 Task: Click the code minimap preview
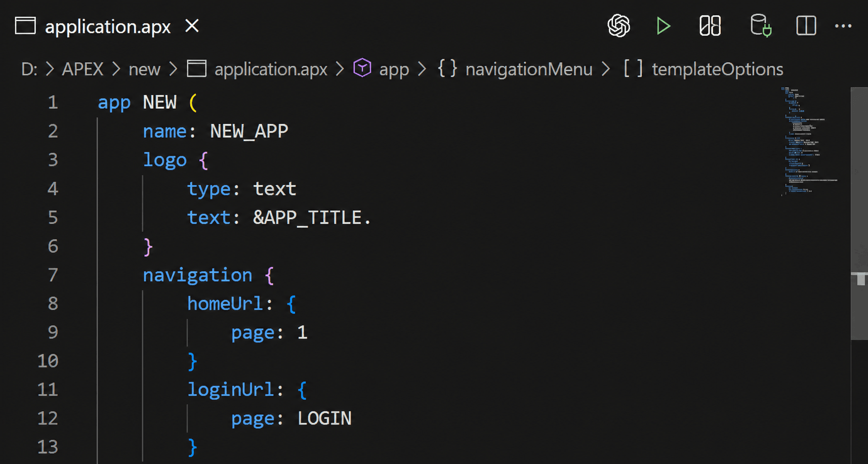click(810, 142)
